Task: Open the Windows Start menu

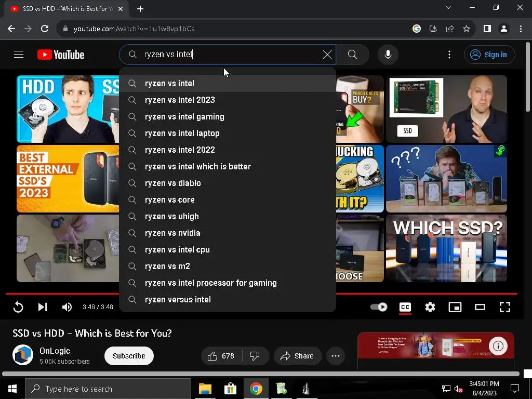Action: pyautogui.click(x=12, y=389)
